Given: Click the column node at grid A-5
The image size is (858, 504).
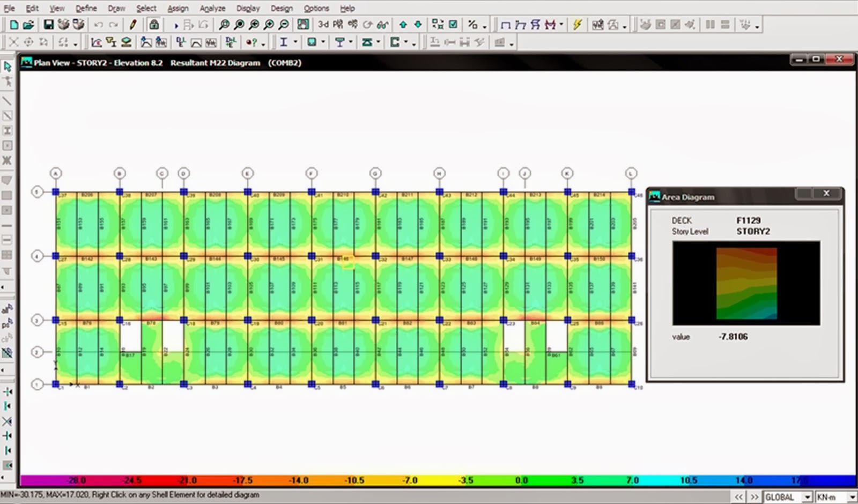Looking at the screenshot, I should coord(56,191).
